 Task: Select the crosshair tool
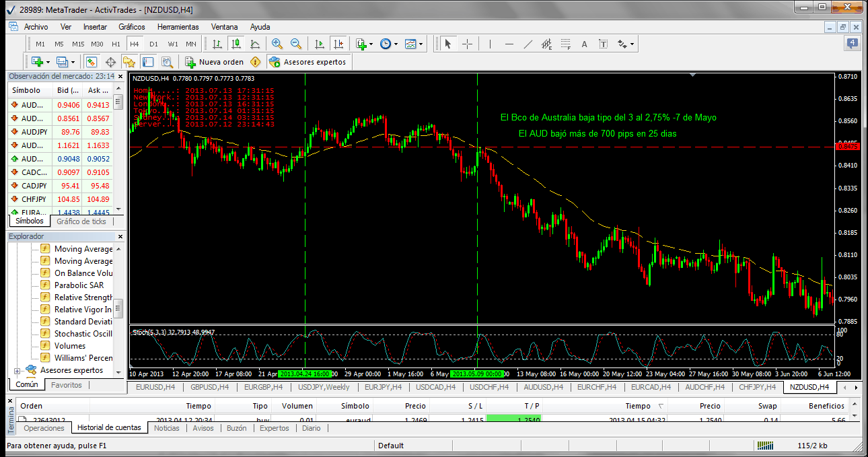coord(467,44)
